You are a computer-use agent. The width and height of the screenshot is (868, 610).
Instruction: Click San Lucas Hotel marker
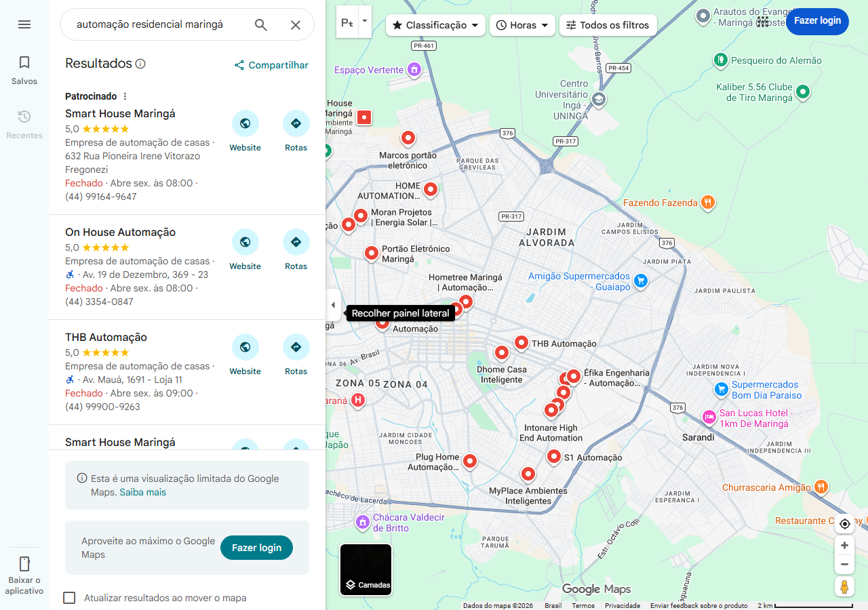point(709,418)
